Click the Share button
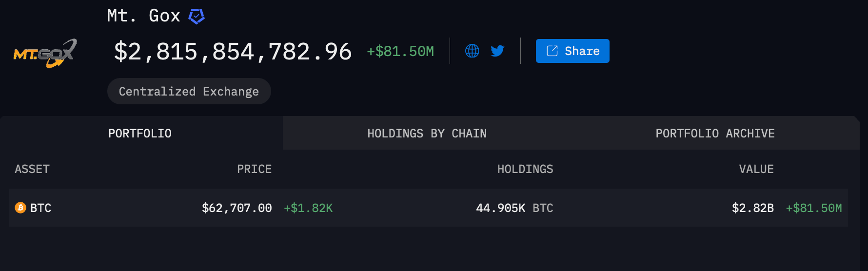The image size is (868, 271). tap(572, 51)
